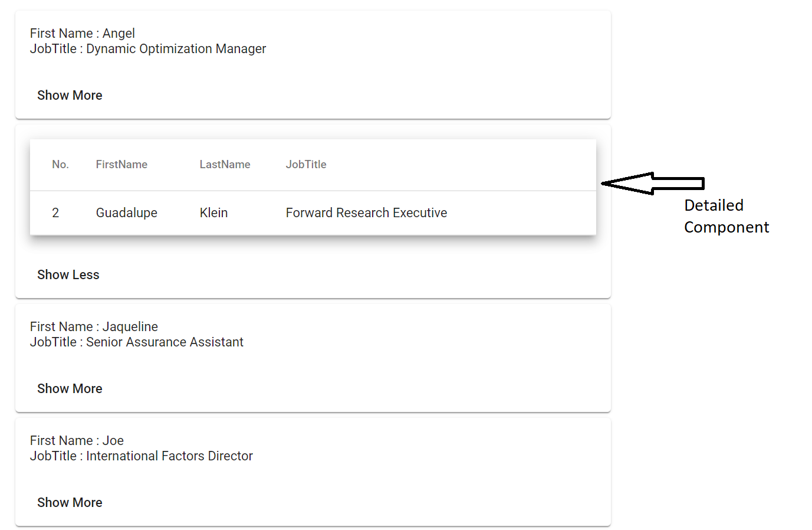
Task: Select the Klein last name cell
Action: 213,212
